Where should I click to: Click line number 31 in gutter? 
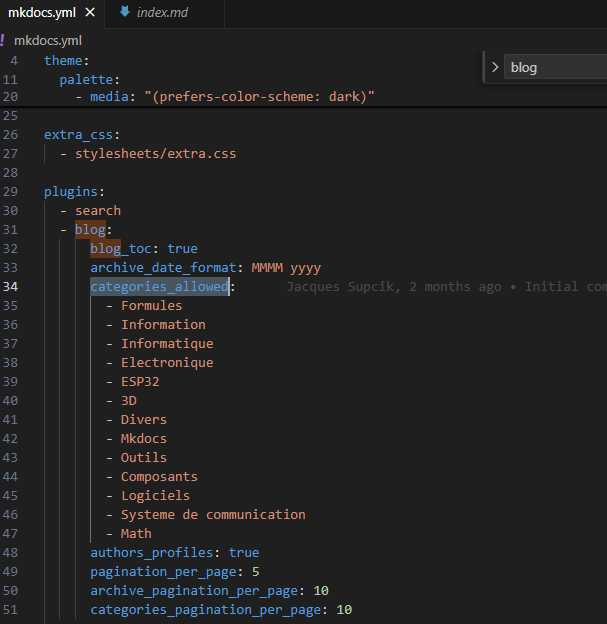tap(10, 230)
